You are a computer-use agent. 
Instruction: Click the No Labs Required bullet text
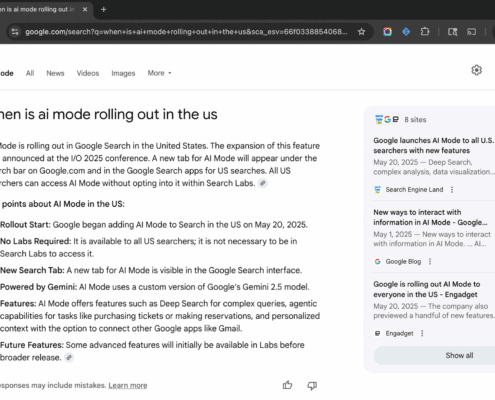pos(149,247)
